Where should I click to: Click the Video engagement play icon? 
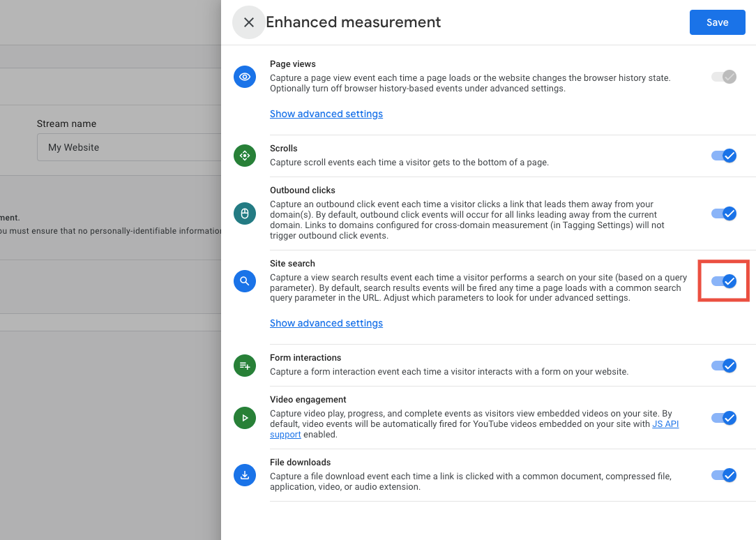245,418
